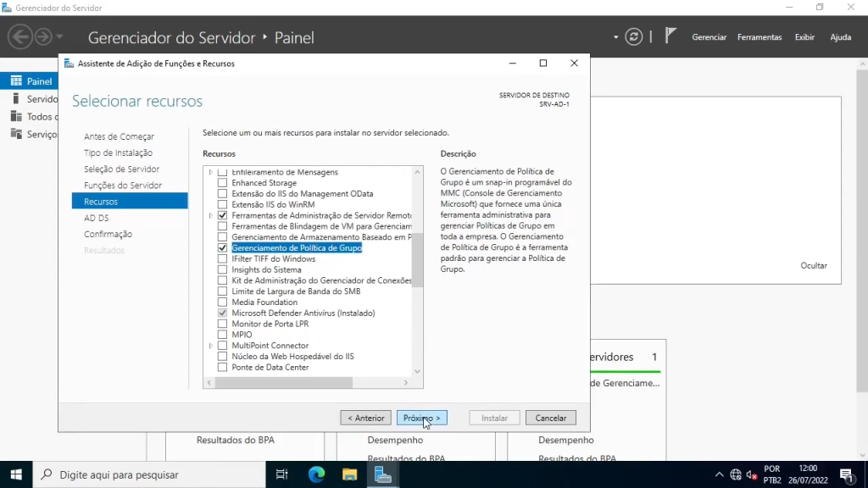The height and width of the screenshot is (488, 868).
Task: Open File Explorer from the taskbar
Action: [x=349, y=474]
